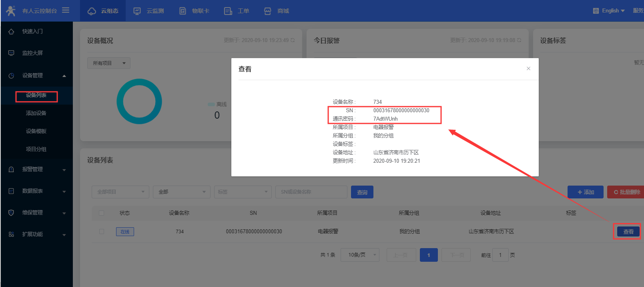This screenshot has width=644, height=287.
Task: Click the refresh icon in 设备概况 panel
Action: tap(293, 40)
